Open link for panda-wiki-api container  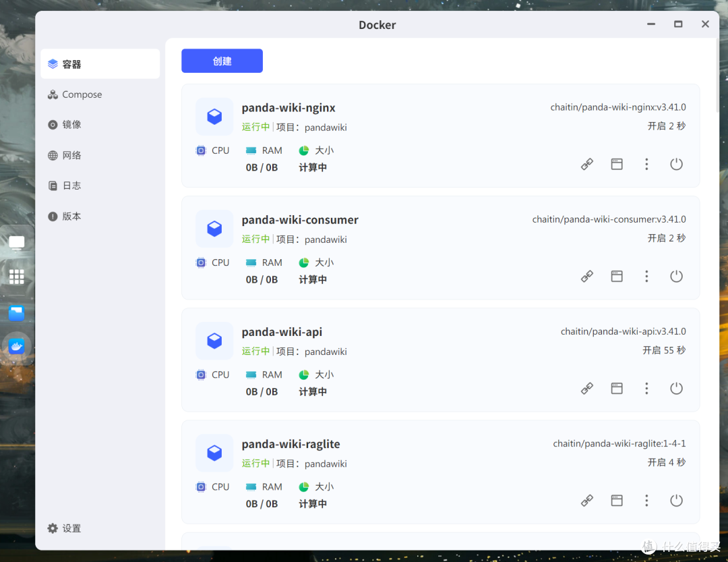pos(587,388)
